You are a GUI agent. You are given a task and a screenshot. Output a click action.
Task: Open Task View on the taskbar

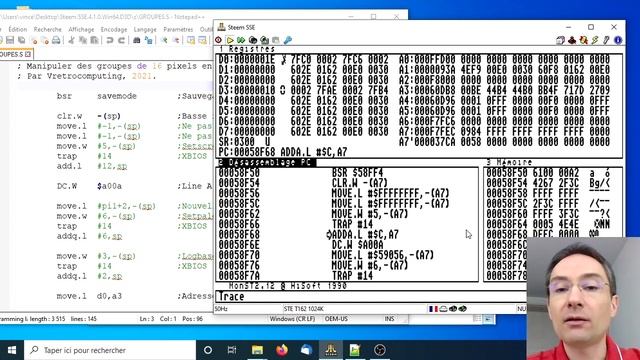(232, 350)
